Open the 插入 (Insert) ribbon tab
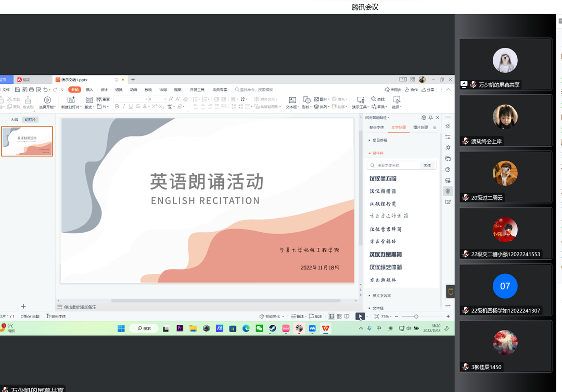This screenshot has height=392, width=562. 90,90
